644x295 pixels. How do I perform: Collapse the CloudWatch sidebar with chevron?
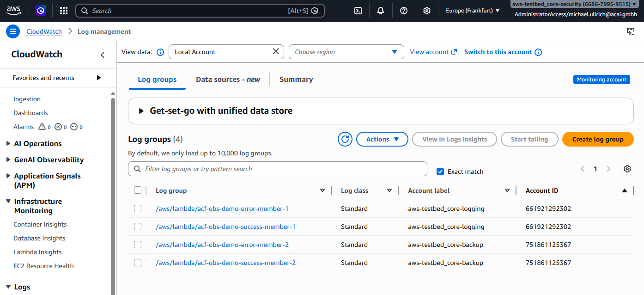tap(103, 55)
